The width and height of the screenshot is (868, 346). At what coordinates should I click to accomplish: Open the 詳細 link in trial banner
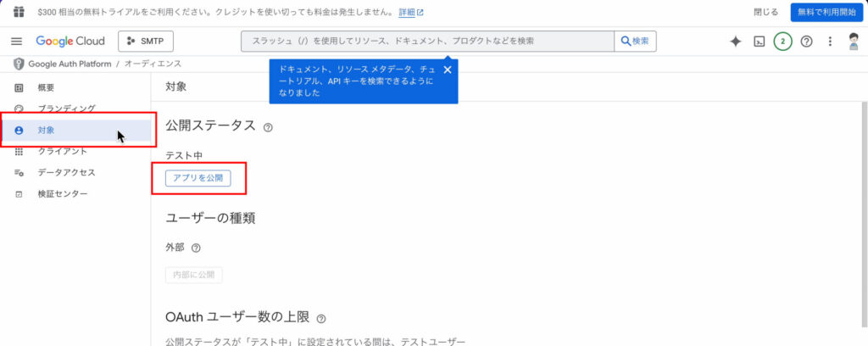(x=411, y=12)
